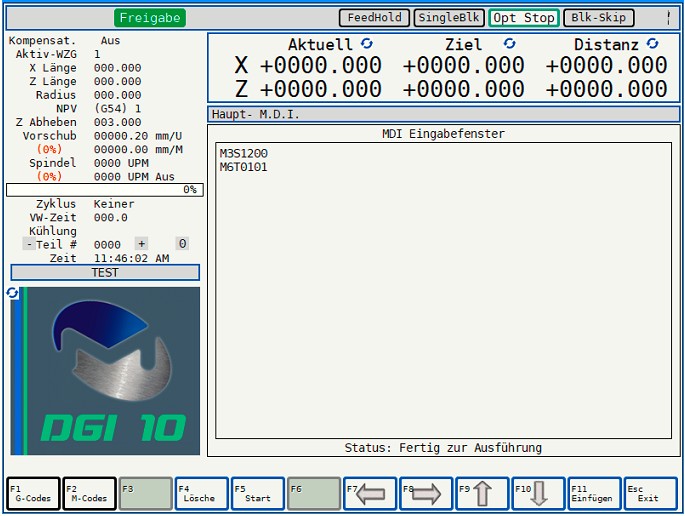Click the DGI 10 logo image
The height and width of the screenshot is (516, 685).
click(x=105, y=371)
